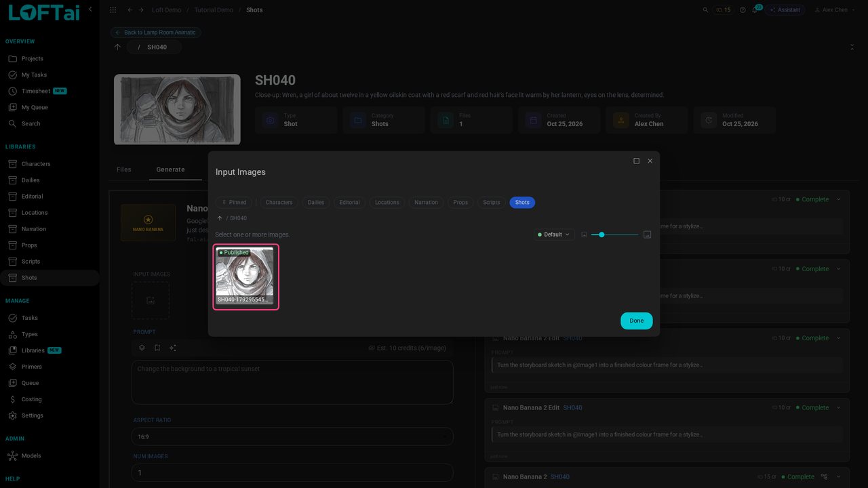Click the up-arrow beside SH040 breadcrumb on page
The width and height of the screenshot is (868, 488).
pyautogui.click(x=117, y=47)
